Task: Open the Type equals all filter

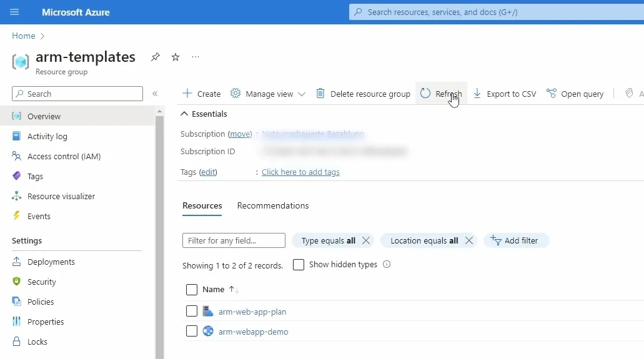Action: (x=328, y=241)
